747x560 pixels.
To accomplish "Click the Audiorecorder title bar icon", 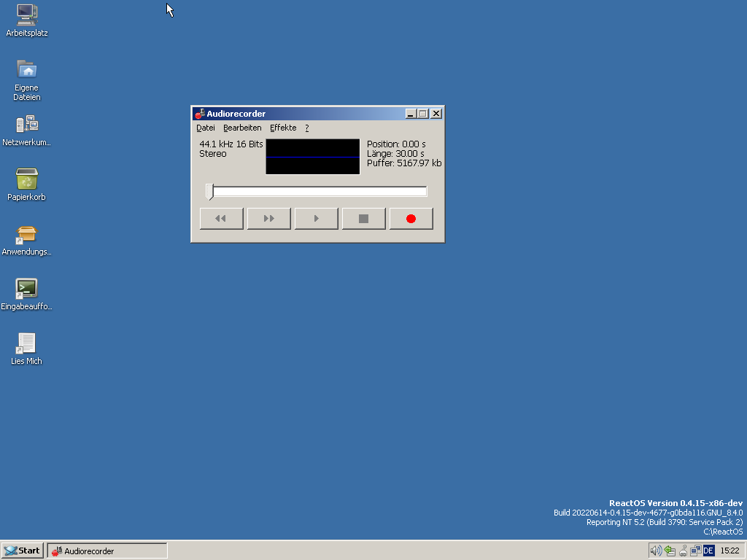I will click(200, 114).
